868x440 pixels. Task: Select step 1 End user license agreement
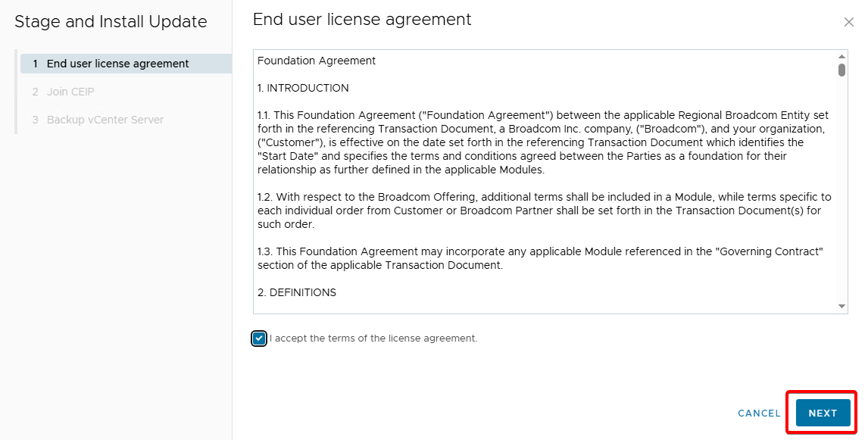(x=117, y=64)
